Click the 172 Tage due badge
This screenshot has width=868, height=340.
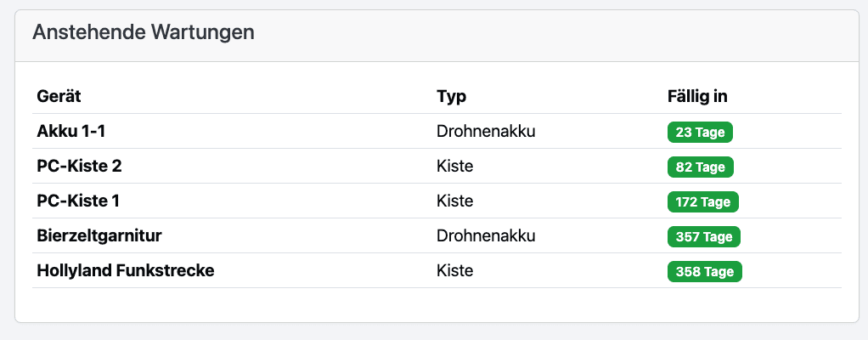703,202
